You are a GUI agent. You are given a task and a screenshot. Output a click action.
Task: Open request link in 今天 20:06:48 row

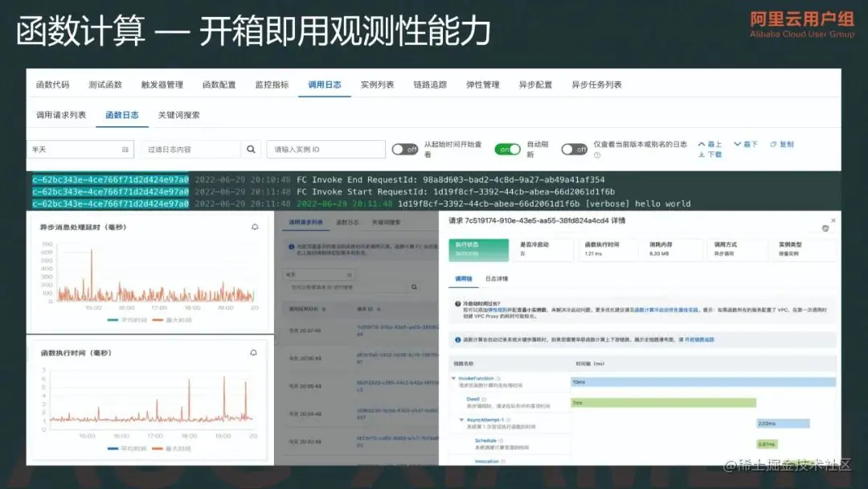coord(398,358)
